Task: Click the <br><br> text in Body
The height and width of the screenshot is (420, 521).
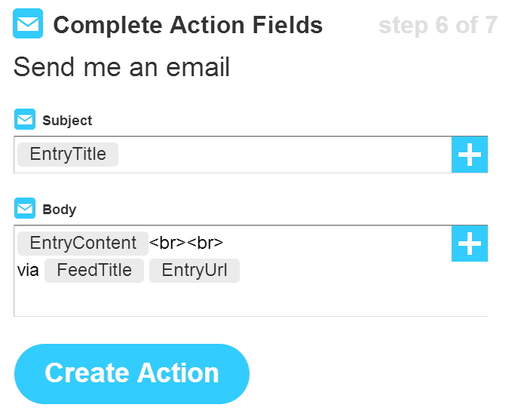Action: (186, 244)
